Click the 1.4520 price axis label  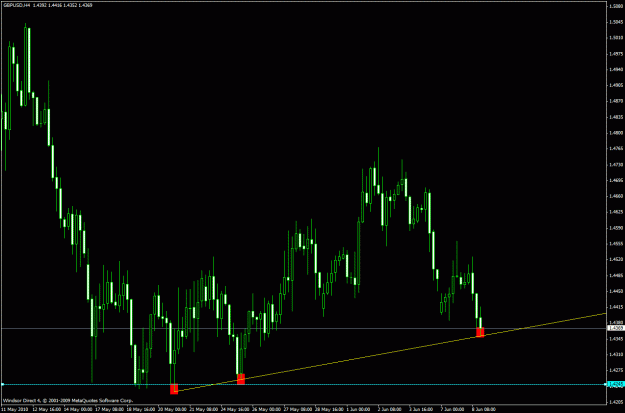[x=616, y=260]
